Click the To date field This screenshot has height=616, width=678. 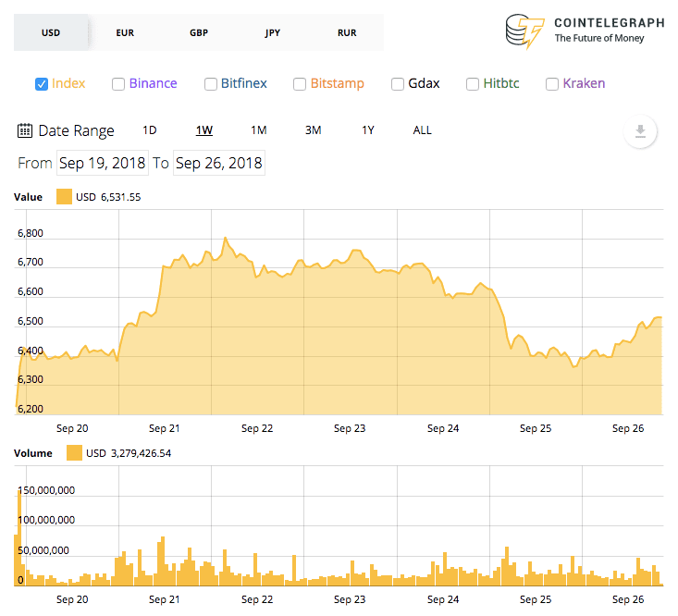(219, 163)
